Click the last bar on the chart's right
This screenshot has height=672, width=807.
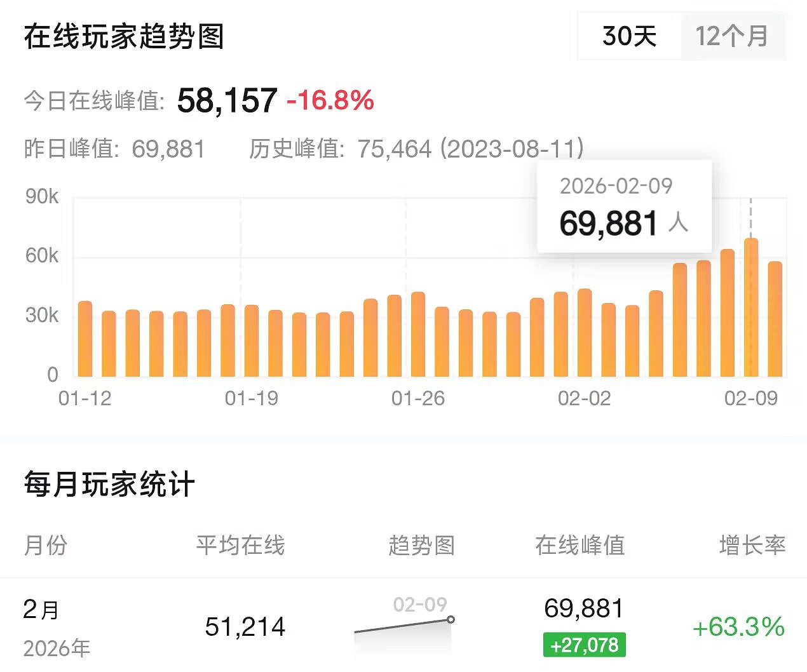(x=775, y=318)
